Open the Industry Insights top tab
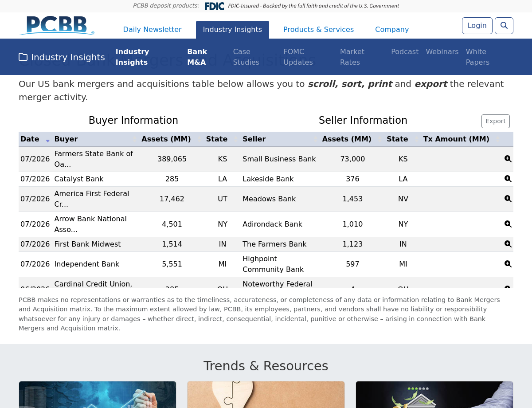Image resolution: width=532 pixels, height=408 pixels. (232, 29)
